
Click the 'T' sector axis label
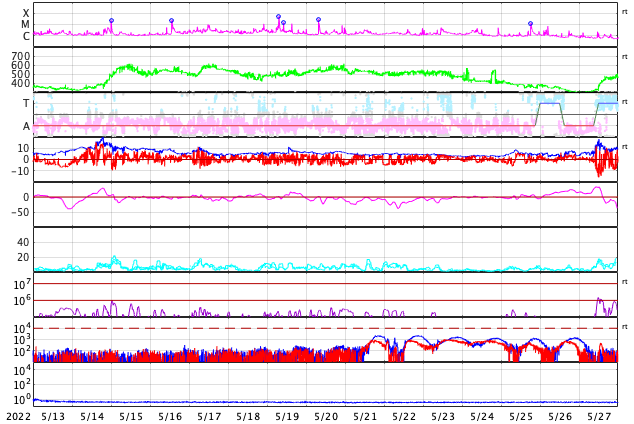click(x=26, y=103)
